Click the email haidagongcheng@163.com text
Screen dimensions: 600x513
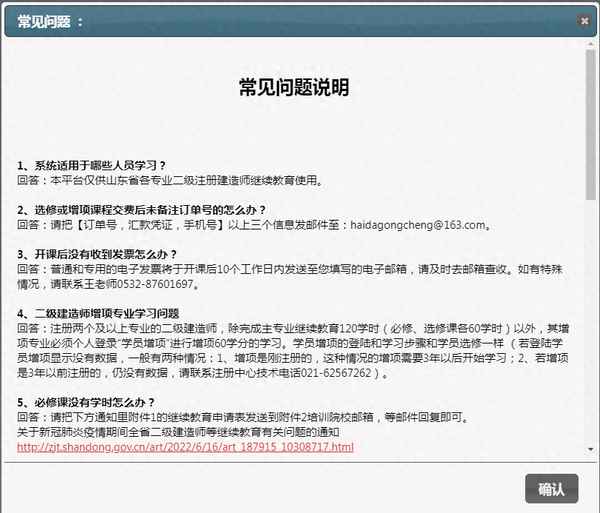coord(417,225)
